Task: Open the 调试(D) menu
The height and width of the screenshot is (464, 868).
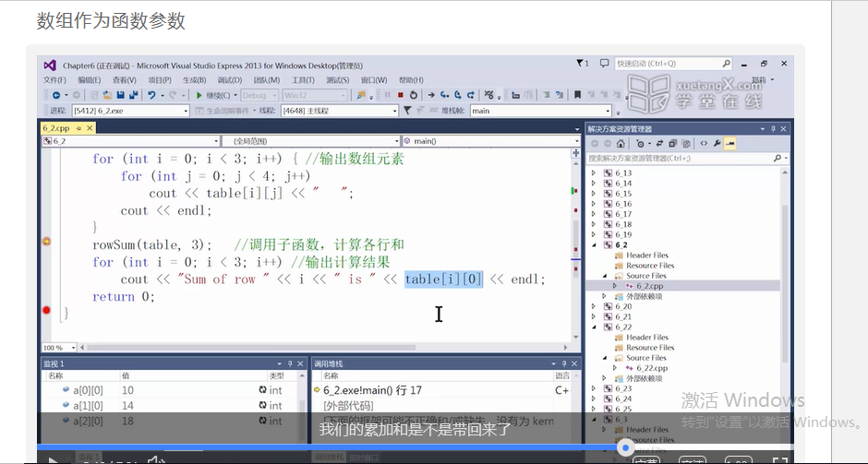Action: [x=229, y=80]
